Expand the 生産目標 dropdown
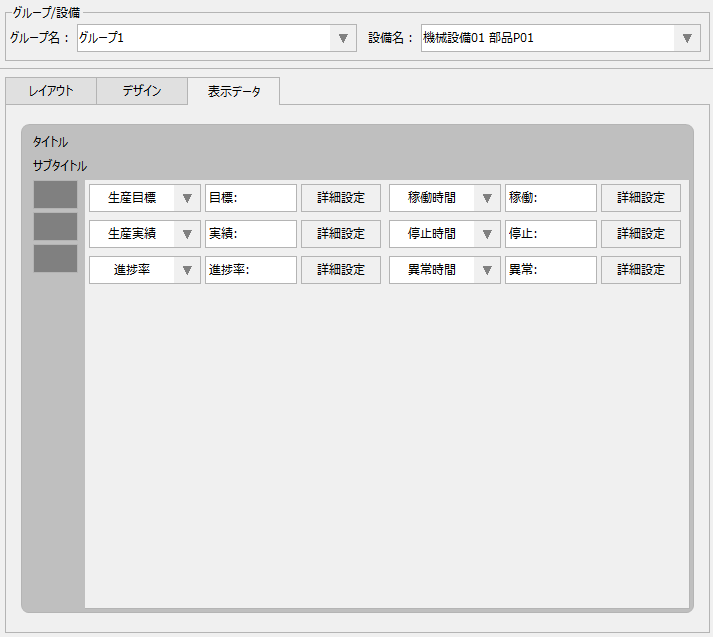This screenshot has height=637, width=713. click(x=187, y=198)
